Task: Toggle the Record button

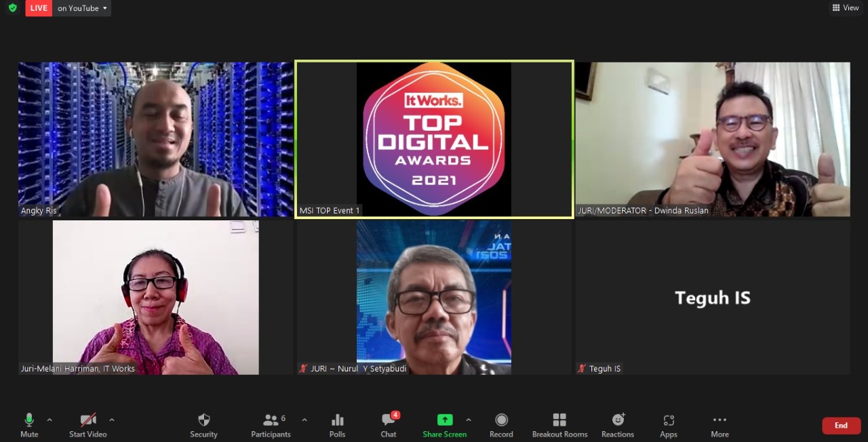Action: tap(501, 425)
